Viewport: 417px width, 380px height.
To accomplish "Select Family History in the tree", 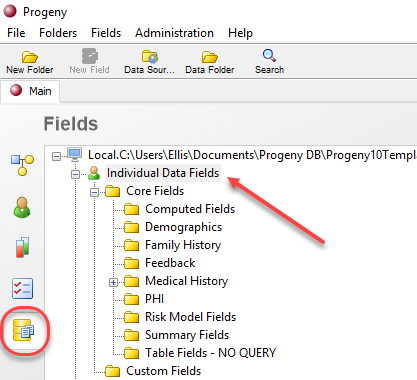I will pyautogui.click(x=183, y=245).
